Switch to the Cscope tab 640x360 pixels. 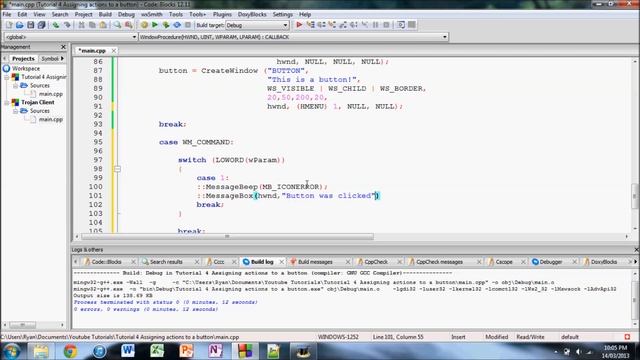504,262
